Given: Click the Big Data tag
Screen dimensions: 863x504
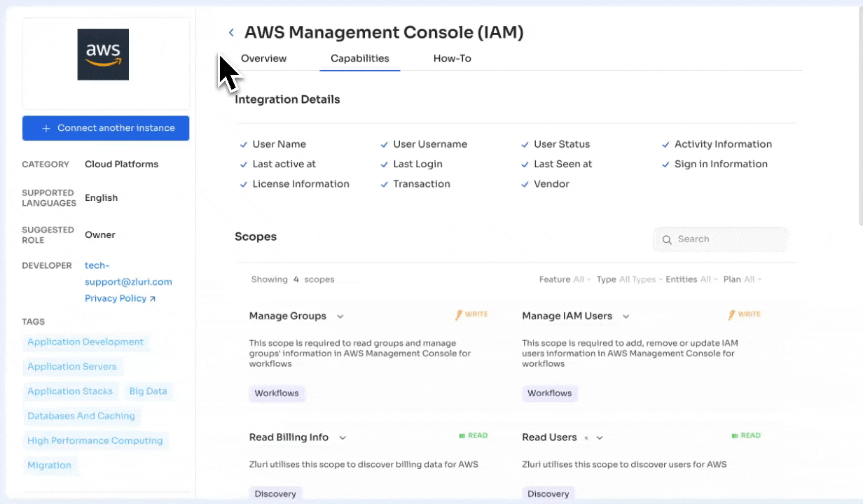Looking at the screenshot, I should tap(149, 391).
